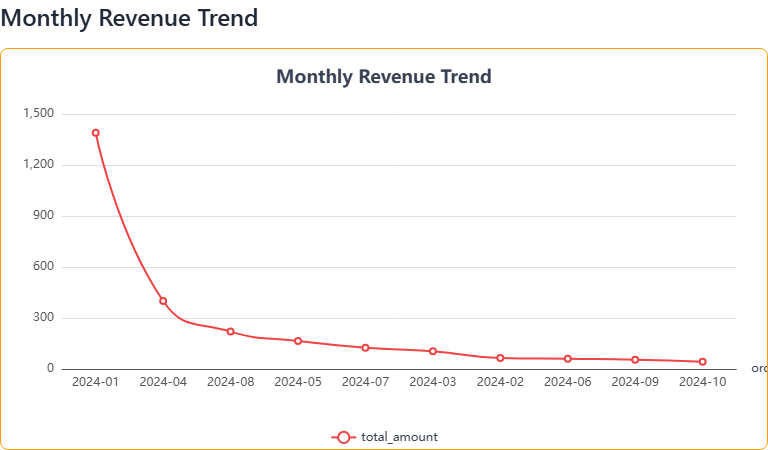
Task: Click the 600 y-axis label
Action: coord(44,267)
